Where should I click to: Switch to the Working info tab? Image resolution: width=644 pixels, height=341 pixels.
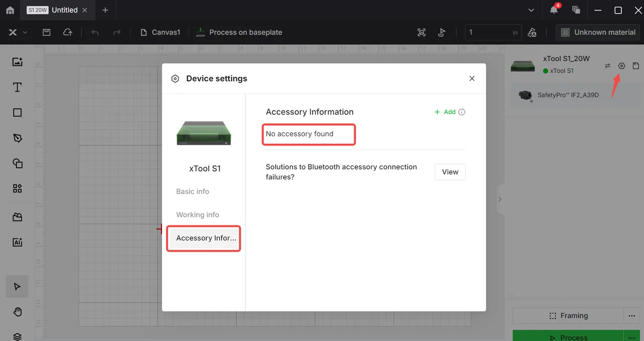[x=198, y=215]
